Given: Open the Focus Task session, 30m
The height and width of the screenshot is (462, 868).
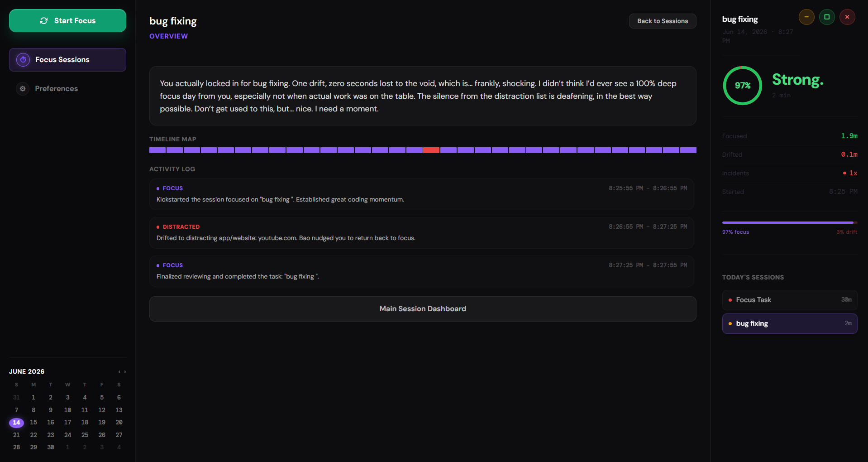Looking at the screenshot, I should (790, 300).
